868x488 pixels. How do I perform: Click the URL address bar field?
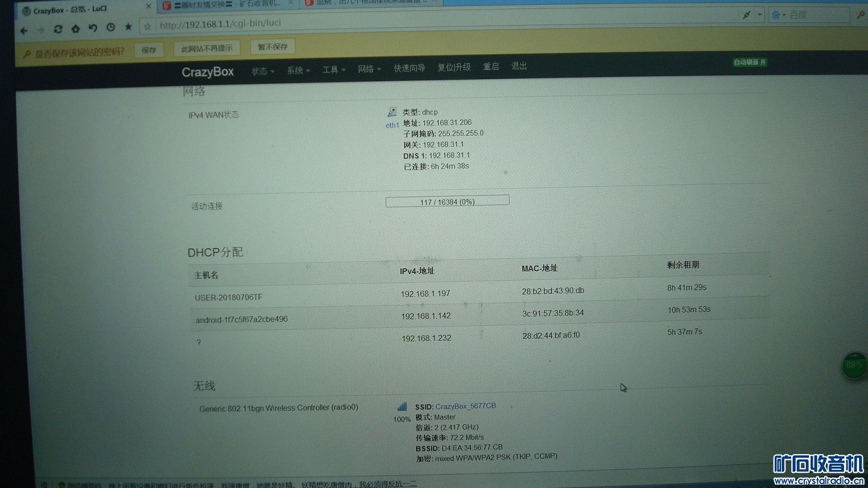(x=441, y=23)
